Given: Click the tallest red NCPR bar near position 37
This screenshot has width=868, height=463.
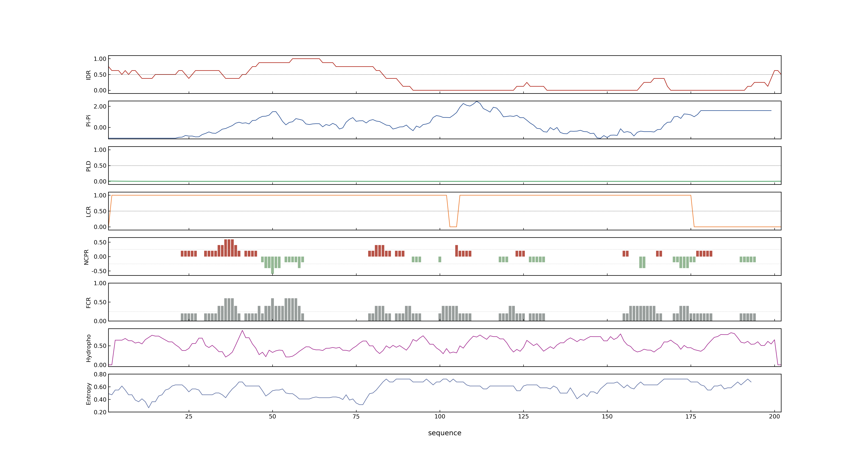Looking at the screenshot, I should click(229, 248).
